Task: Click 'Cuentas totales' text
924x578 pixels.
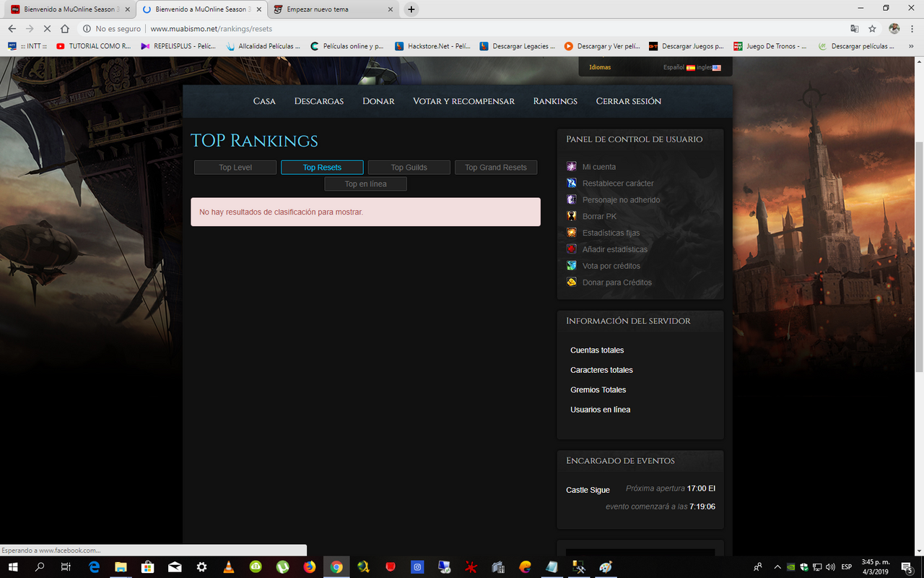Action: pos(597,350)
